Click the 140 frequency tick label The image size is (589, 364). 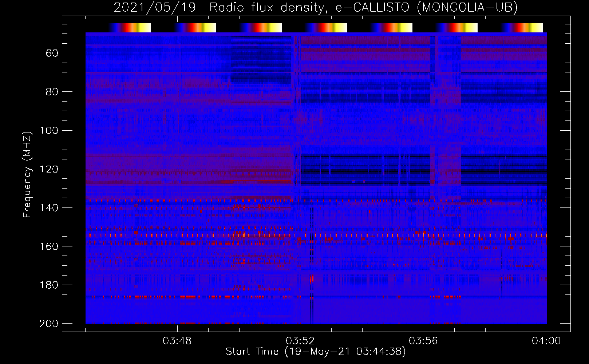[49, 207]
